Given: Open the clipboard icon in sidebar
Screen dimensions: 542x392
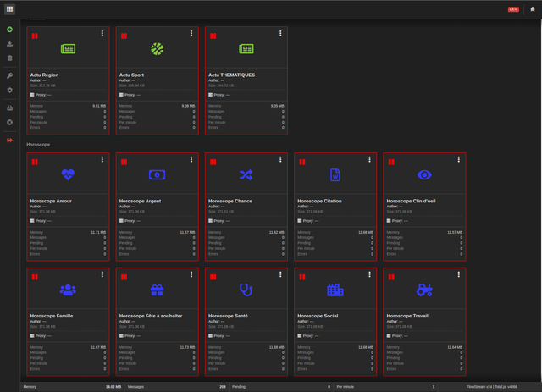Looking at the screenshot, I should (x=9, y=58).
